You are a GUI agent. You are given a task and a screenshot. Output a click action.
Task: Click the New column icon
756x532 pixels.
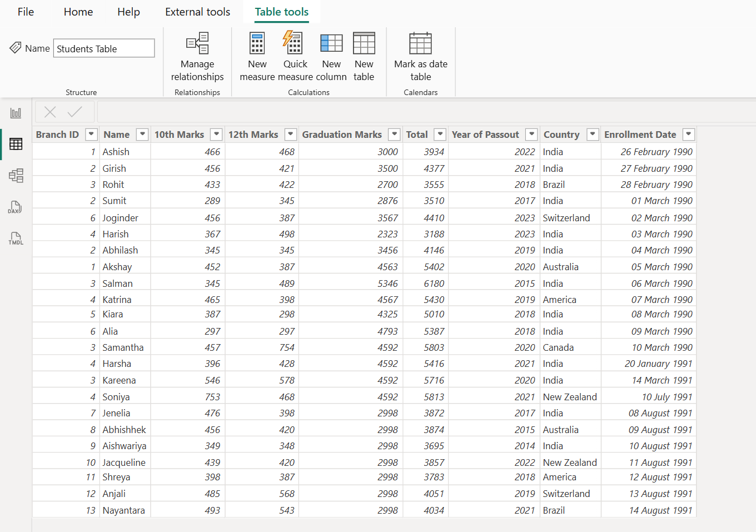point(331,54)
